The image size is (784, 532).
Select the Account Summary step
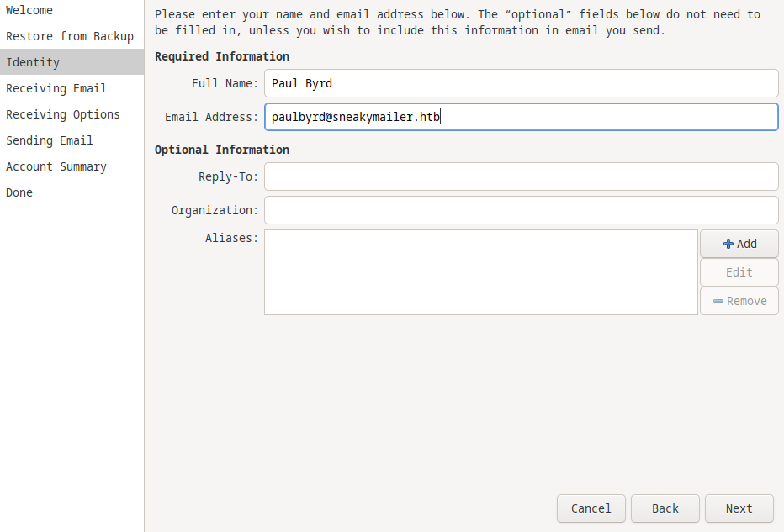tap(56, 166)
